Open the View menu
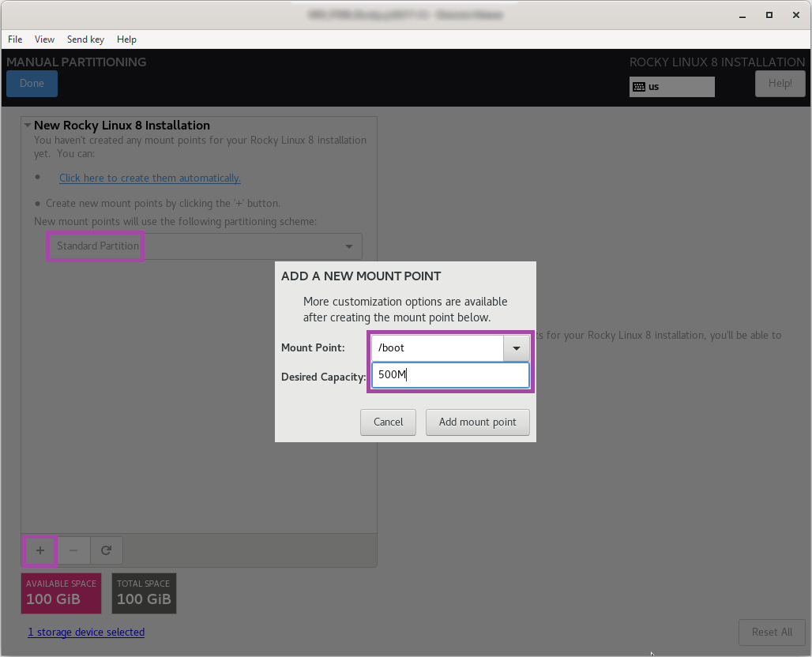812x657 pixels. pos(44,39)
